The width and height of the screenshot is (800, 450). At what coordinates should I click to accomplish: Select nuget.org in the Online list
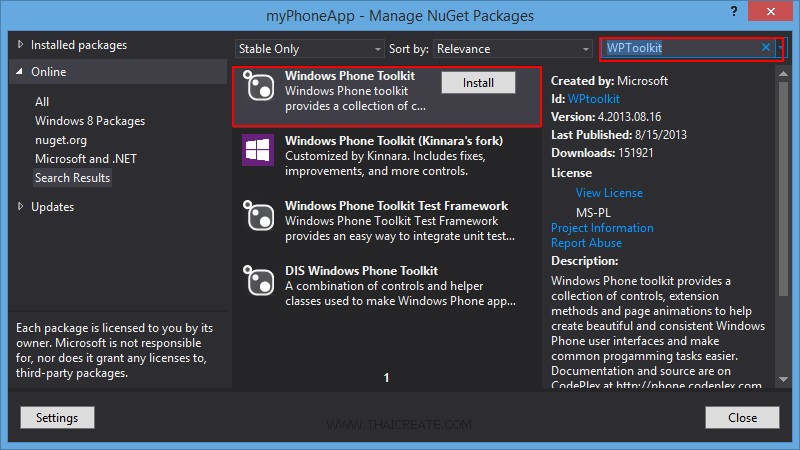point(62,140)
